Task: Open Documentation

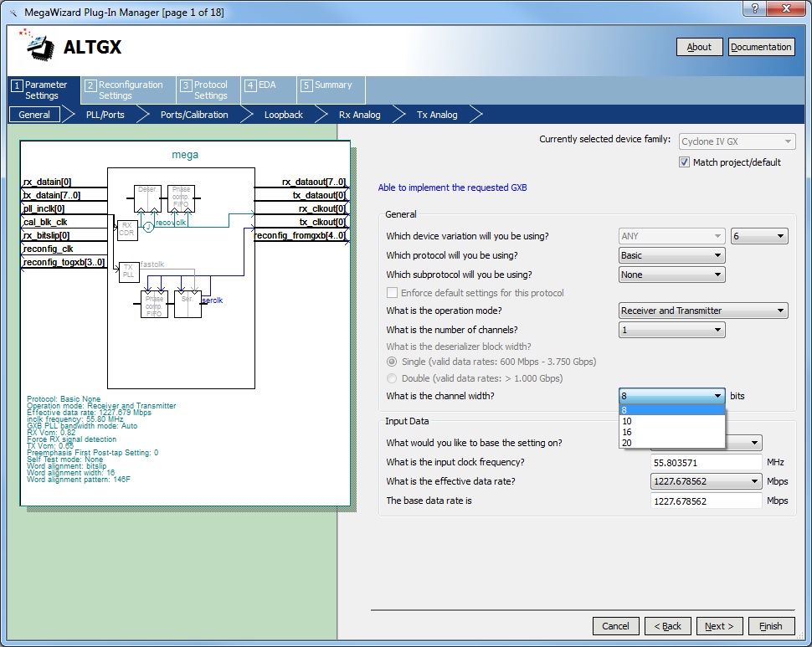Action: tap(761, 47)
